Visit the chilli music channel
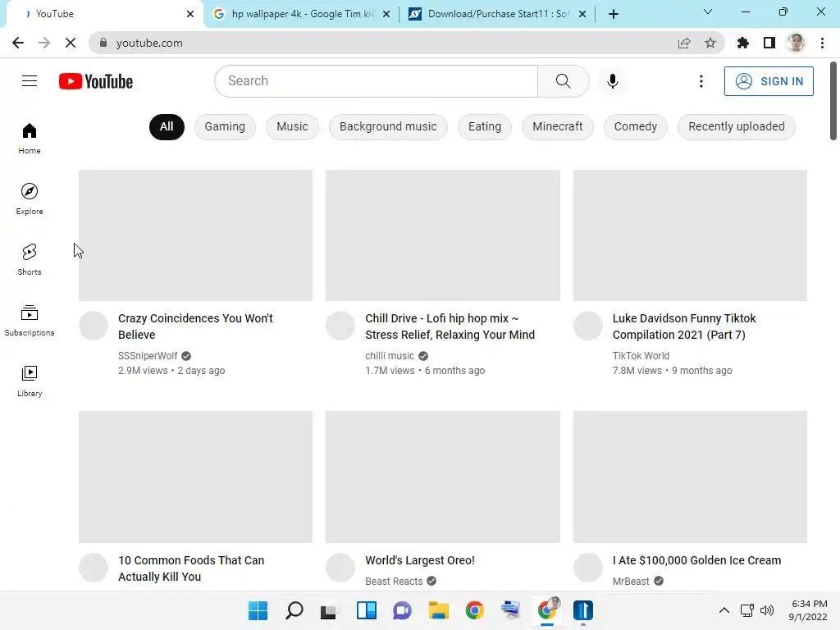This screenshot has width=840, height=630. tap(390, 356)
